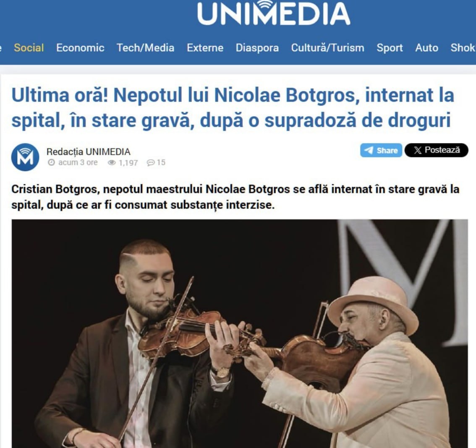Image resolution: width=476 pixels, height=448 pixels.
Task: Post the article on X
Action: click(436, 150)
